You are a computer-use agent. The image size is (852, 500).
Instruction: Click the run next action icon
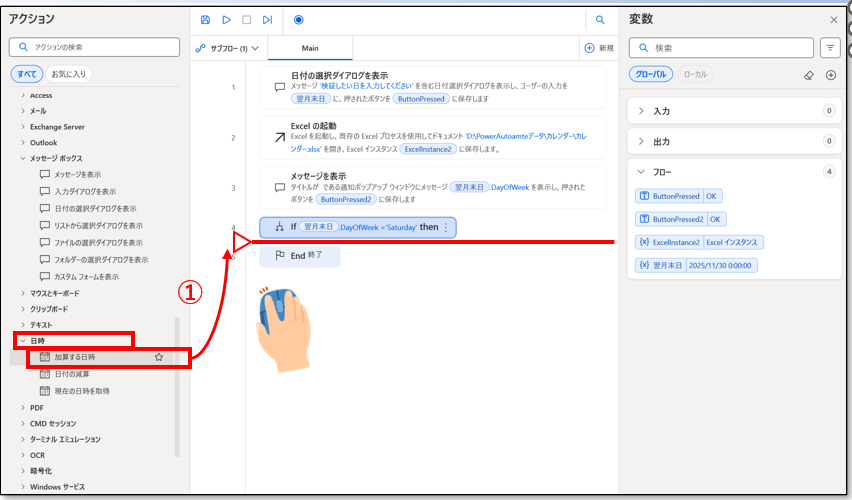tap(267, 19)
